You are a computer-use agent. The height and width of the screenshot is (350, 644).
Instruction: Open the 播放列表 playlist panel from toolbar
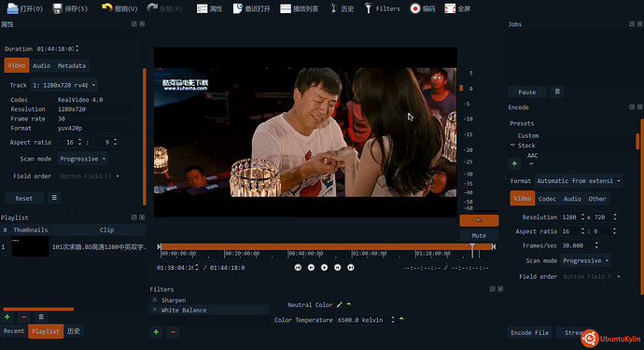pos(299,8)
